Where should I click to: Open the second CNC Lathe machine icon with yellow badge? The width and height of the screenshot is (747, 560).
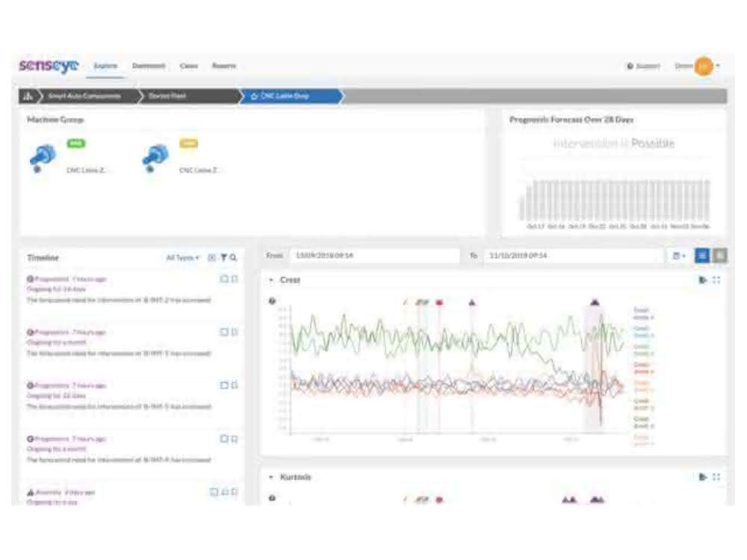[x=155, y=157]
